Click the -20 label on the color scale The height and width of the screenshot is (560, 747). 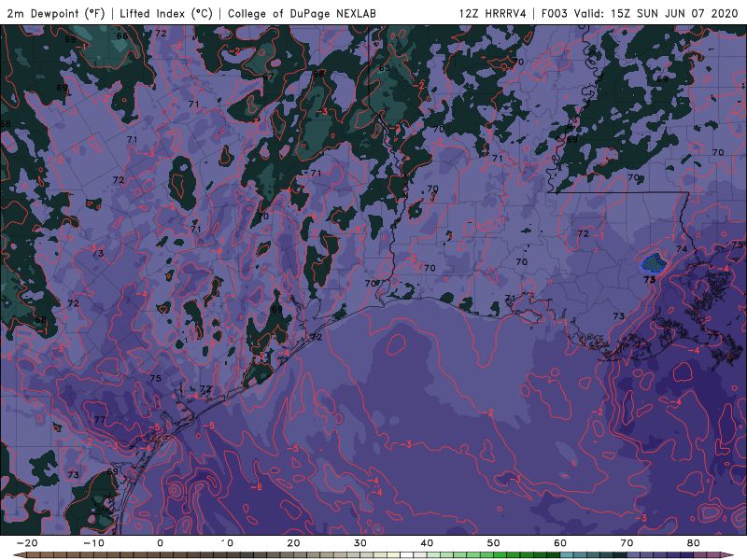tap(27, 543)
